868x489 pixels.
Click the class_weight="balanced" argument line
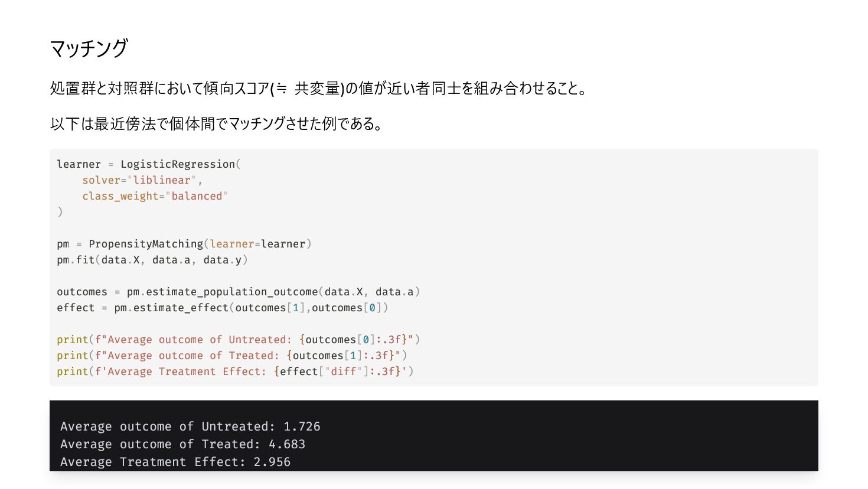[x=155, y=196]
